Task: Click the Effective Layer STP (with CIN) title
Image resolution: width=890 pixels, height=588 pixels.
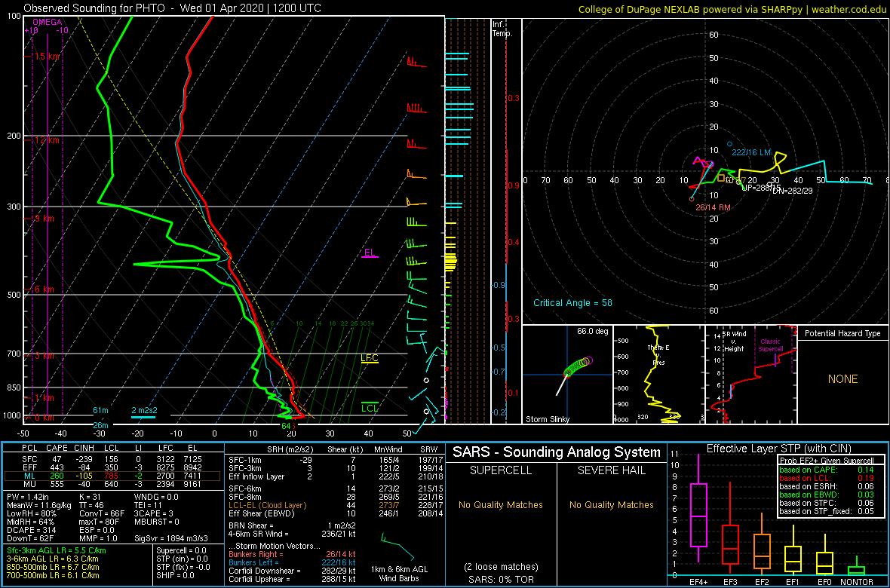Action: tap(778, 449)
